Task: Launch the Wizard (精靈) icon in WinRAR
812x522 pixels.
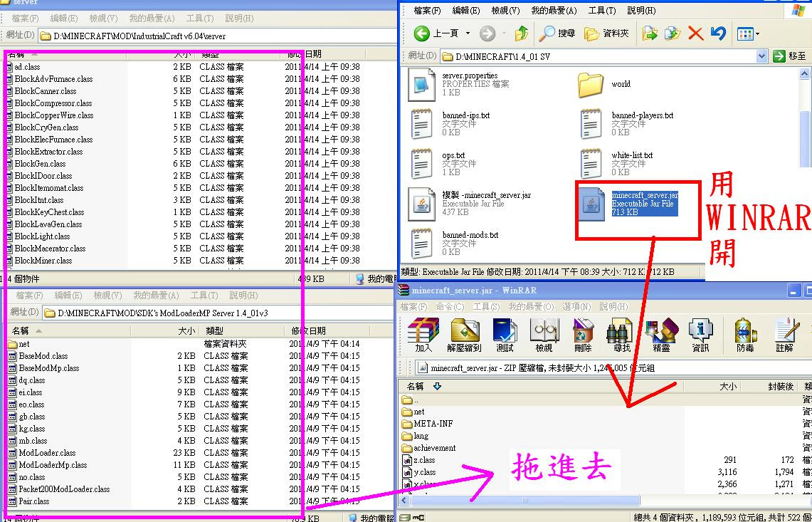Action: [x=661, y=335]
